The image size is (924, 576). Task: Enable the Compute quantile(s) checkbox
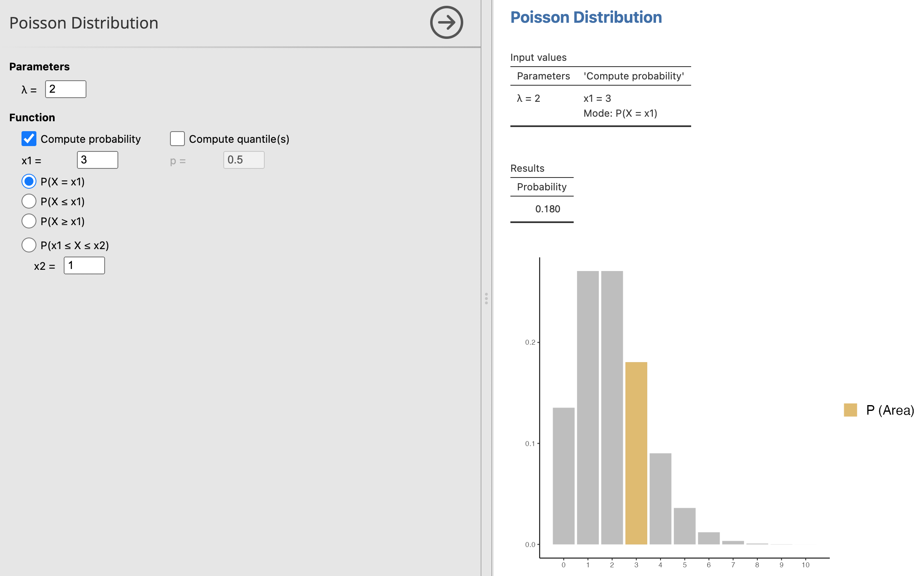click(x=177, y=139)
